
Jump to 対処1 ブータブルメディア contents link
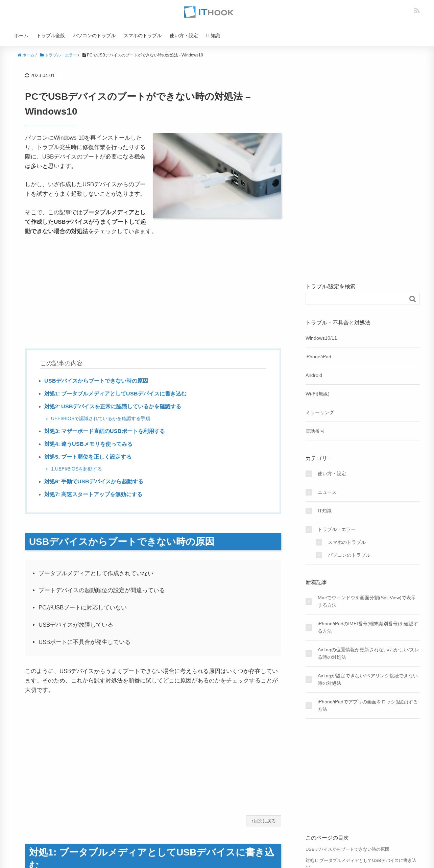(115, 394)
